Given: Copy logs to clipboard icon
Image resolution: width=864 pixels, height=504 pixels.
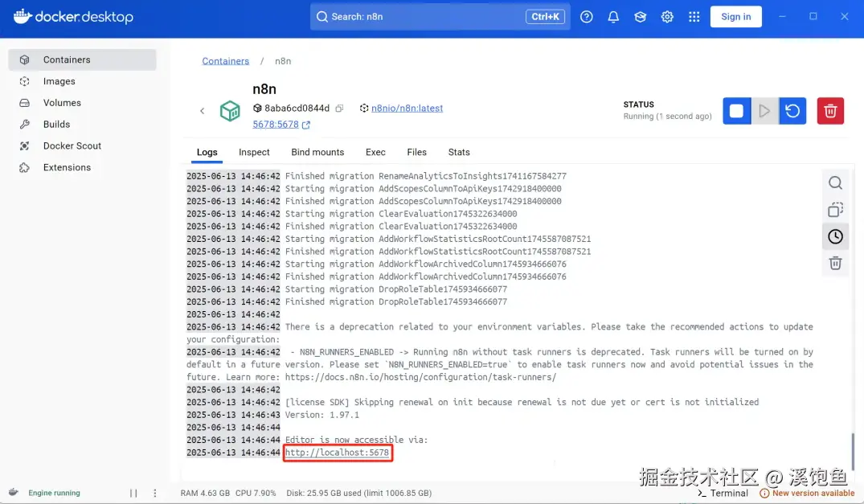Looking at the screenshot, I should tap(835, 209).
